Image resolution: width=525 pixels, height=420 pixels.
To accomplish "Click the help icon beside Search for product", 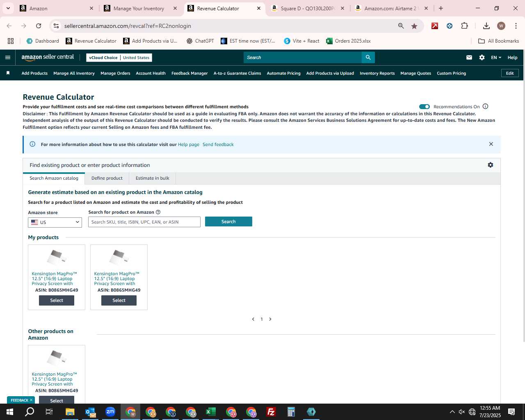I will coord(158,212).
